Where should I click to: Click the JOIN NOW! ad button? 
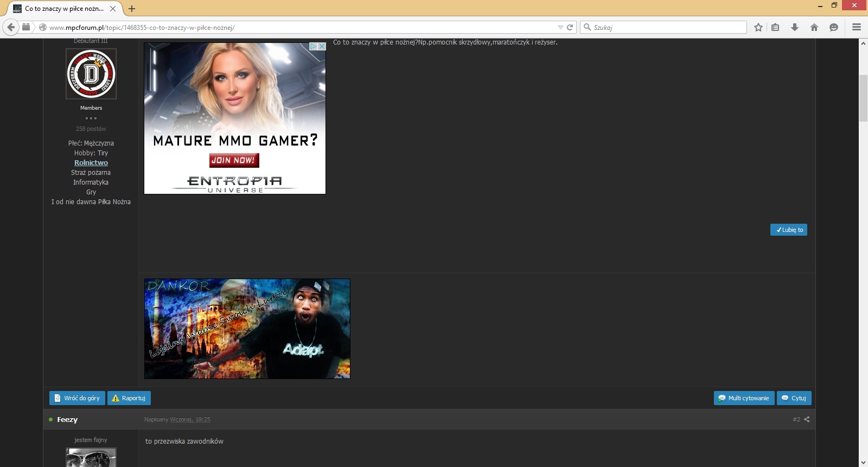tap(234, 160)
